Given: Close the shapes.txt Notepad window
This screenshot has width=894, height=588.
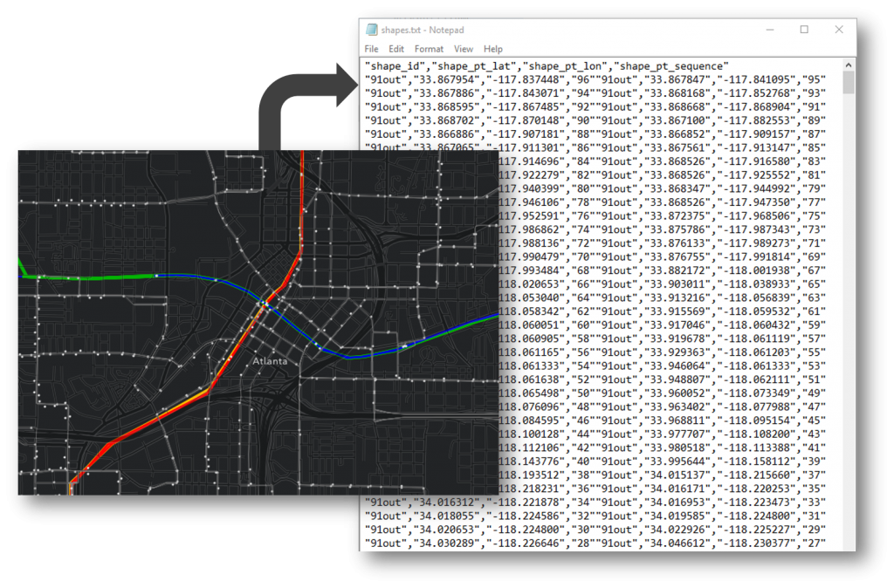Looking at the screenshot, I should click(839, 30).
